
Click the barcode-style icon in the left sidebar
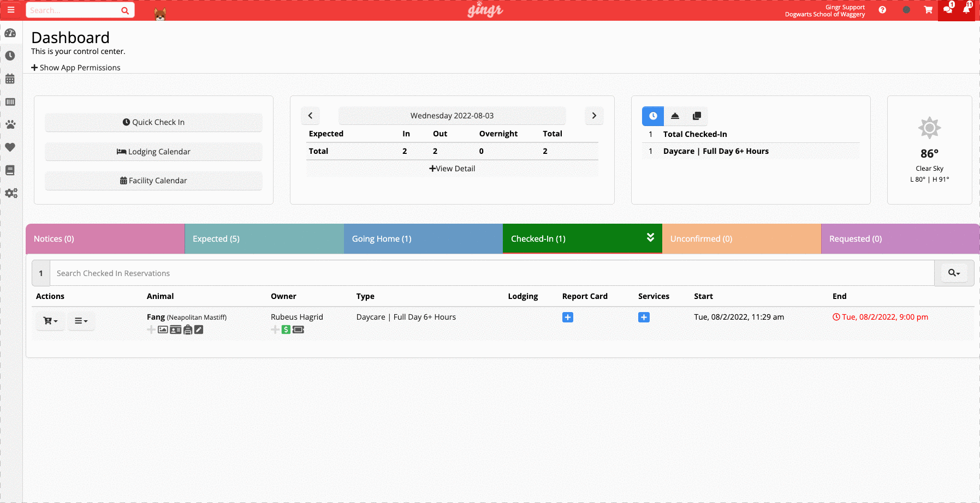[x=10, y=102]
